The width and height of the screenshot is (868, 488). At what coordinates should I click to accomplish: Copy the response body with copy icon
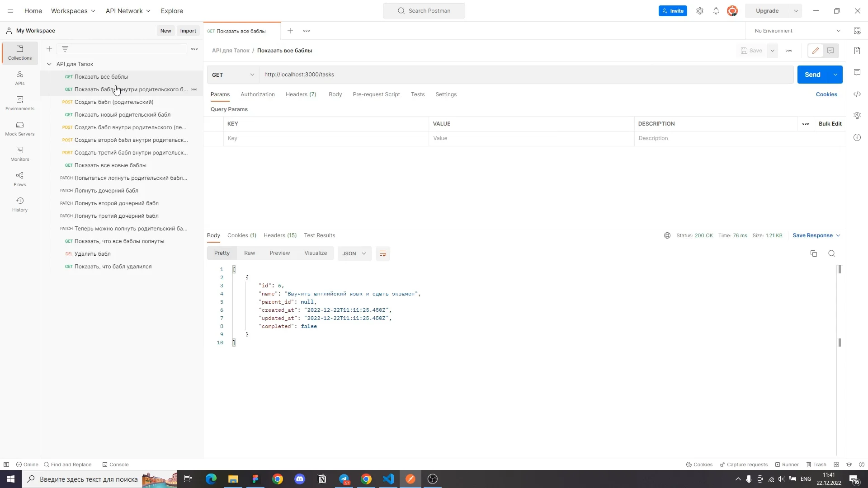pyautogui.click(x=814, y=253)
